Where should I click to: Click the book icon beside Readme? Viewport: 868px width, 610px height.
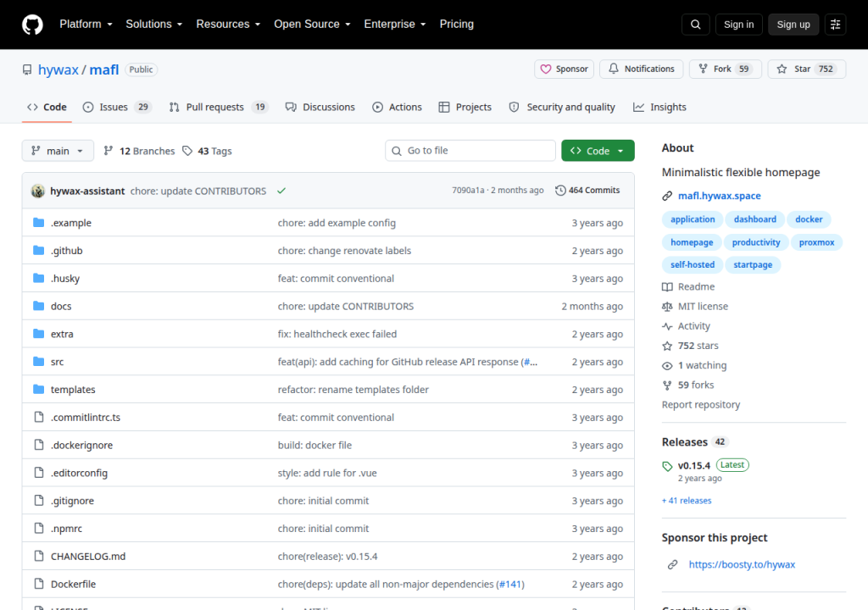tap(667, 286)
